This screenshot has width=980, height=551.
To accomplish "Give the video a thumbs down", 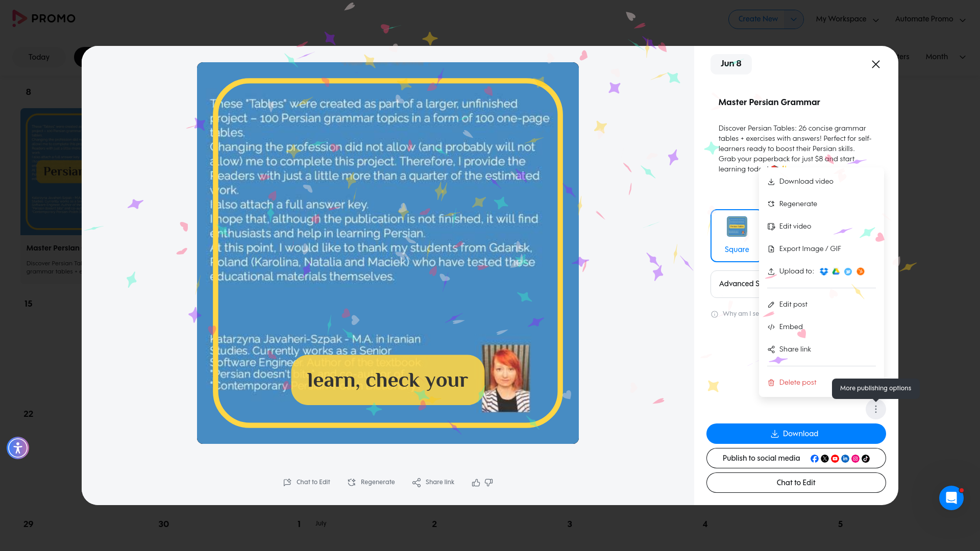I will click(x=488, y=483).
